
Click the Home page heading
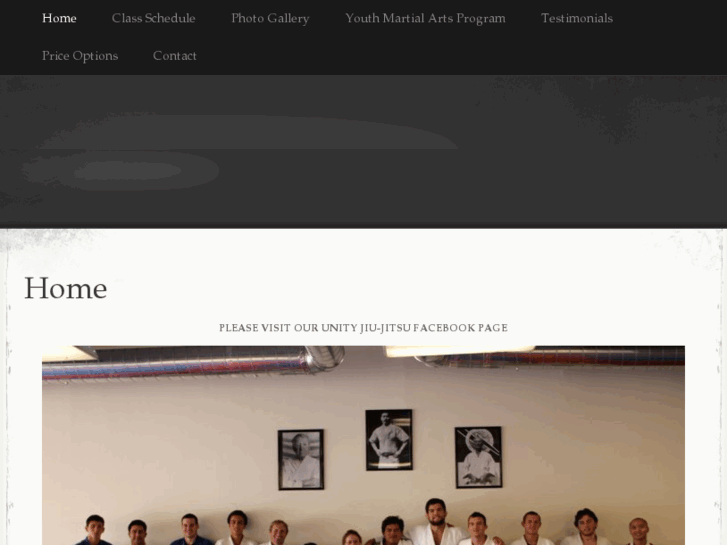pos(65,288)
